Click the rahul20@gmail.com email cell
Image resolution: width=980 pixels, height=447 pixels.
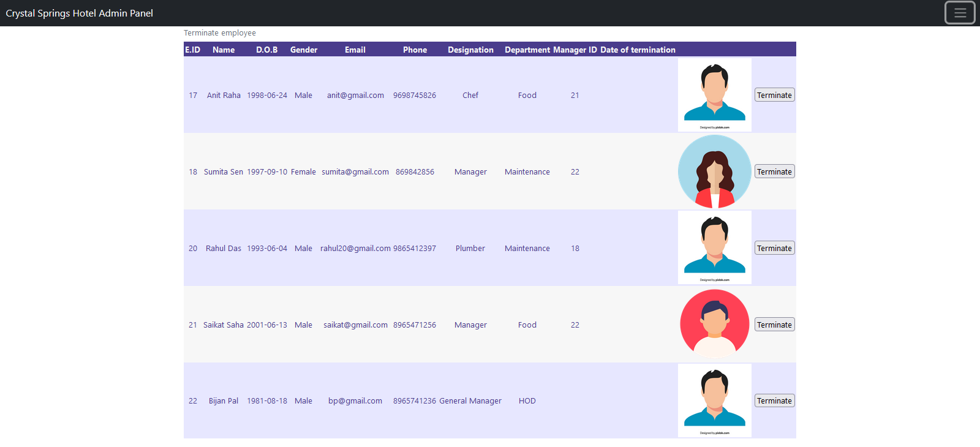point(355,248)
